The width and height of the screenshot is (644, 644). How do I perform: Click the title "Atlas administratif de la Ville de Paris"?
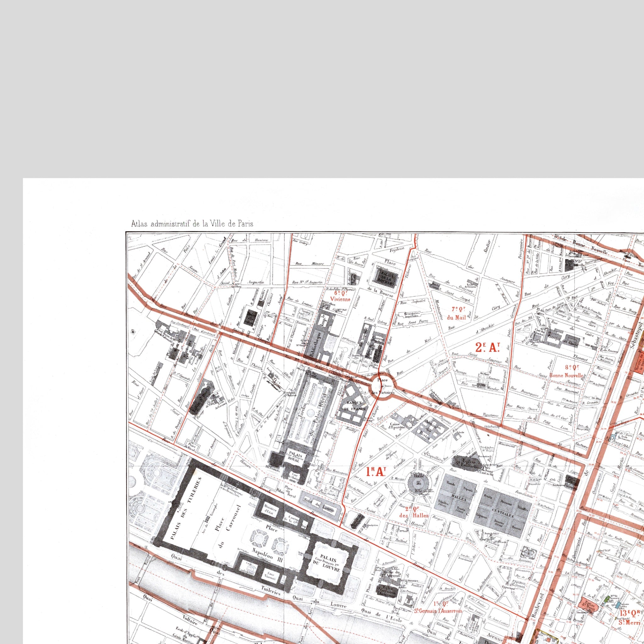pos(192,224)
